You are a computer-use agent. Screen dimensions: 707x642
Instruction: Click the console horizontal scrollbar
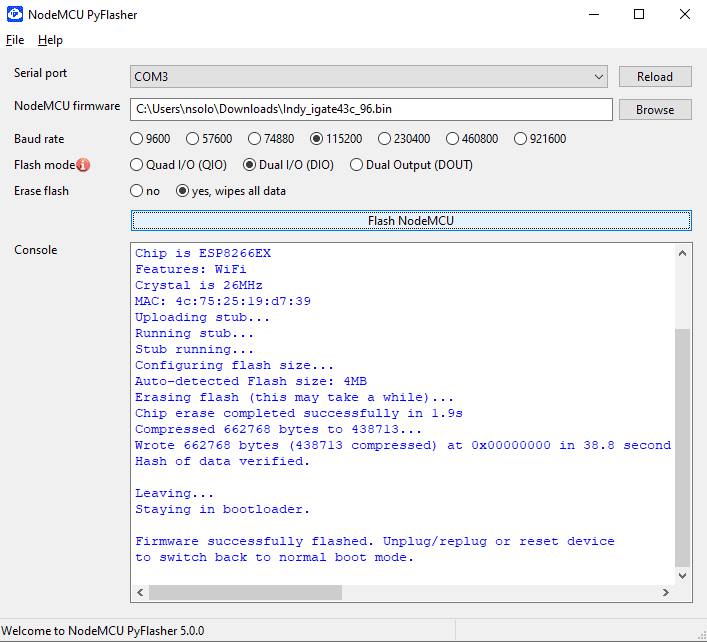pos(245,593)
